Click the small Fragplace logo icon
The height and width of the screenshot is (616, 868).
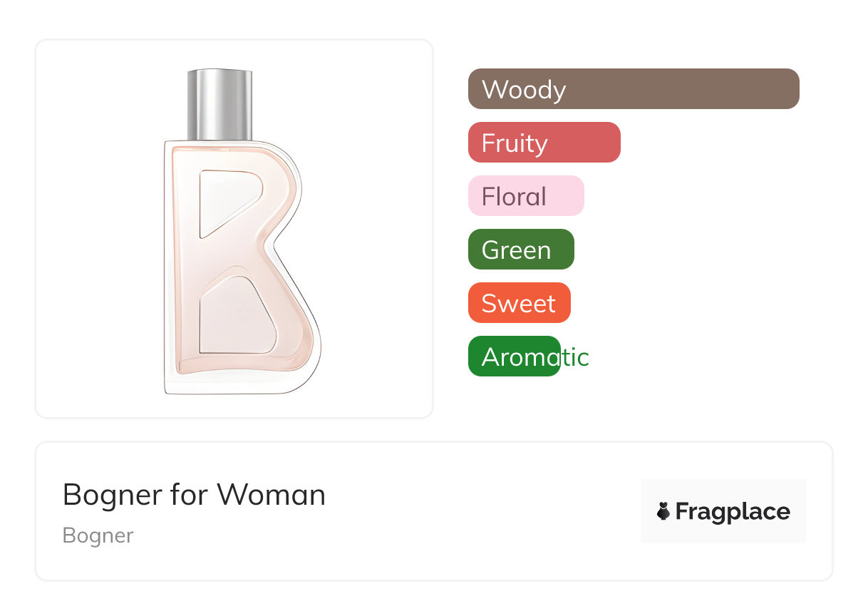point(663,511)
